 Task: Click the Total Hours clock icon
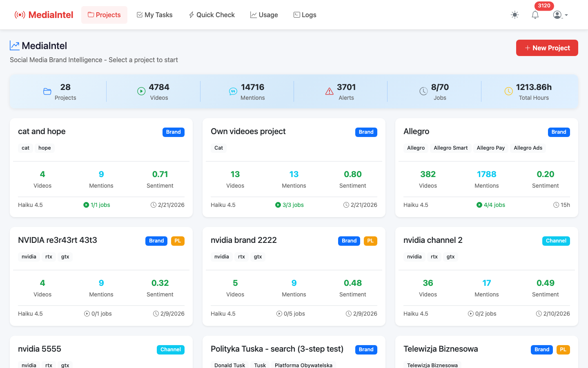point(508,91)
